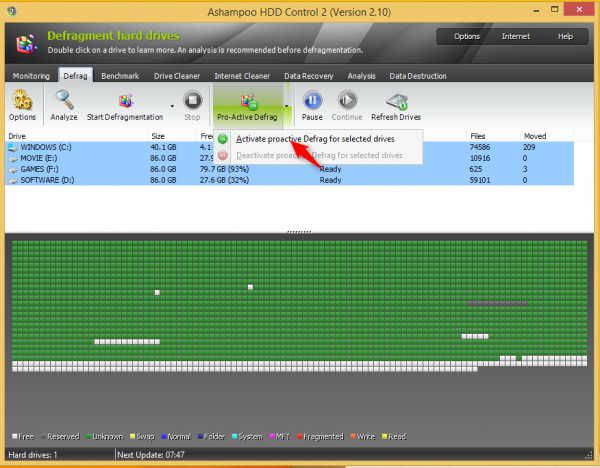
Task: Click the Swap legend yellow swatch
Action: point(132,437)
